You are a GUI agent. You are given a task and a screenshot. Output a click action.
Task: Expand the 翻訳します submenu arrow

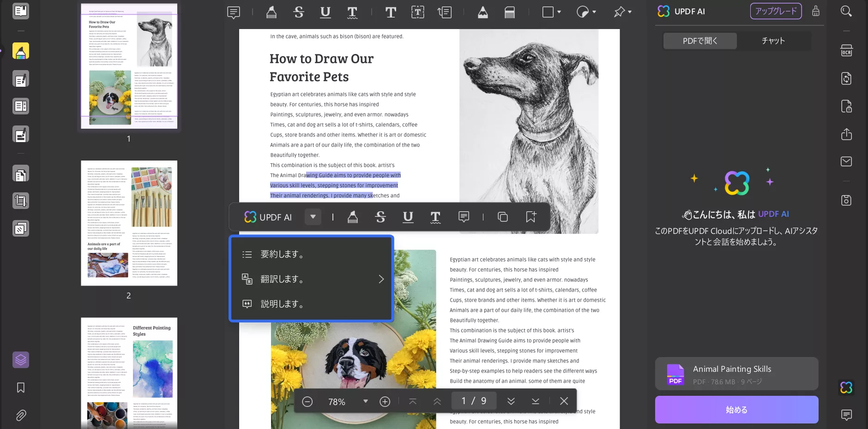pos(381,279)
